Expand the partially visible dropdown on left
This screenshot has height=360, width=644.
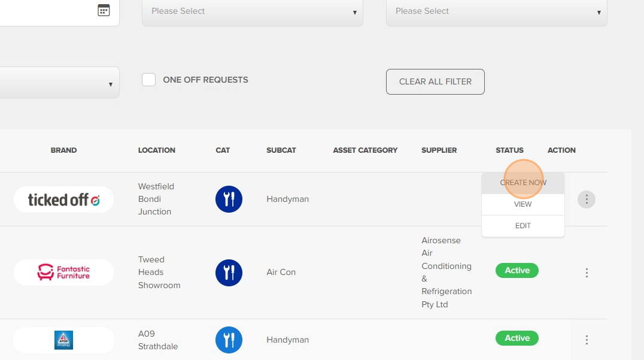[60, 83]
